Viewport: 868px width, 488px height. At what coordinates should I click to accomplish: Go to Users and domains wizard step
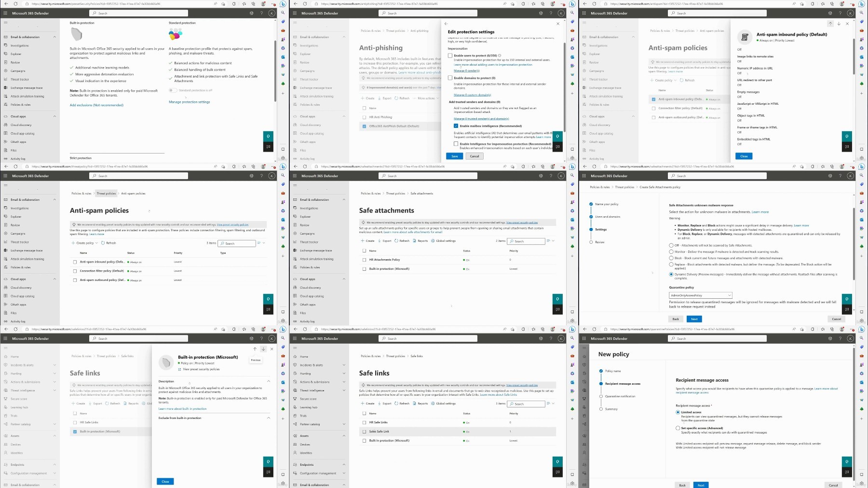coord(608,217)
